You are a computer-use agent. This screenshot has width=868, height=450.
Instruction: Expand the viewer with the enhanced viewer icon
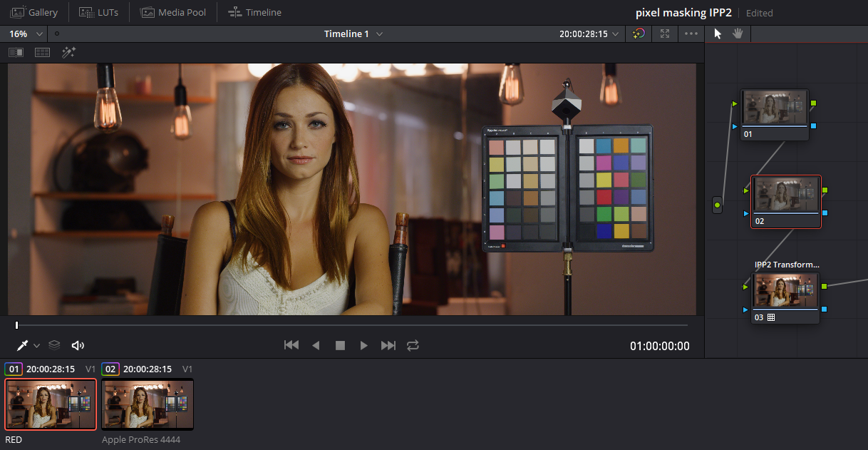665,34
